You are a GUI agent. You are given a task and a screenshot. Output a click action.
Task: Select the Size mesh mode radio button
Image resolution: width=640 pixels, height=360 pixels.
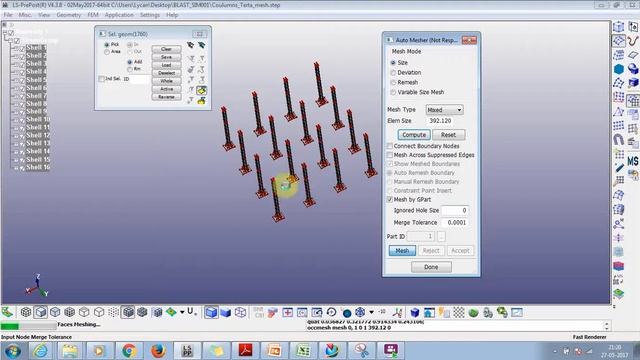pyautogui.click(x=393, y=63)
